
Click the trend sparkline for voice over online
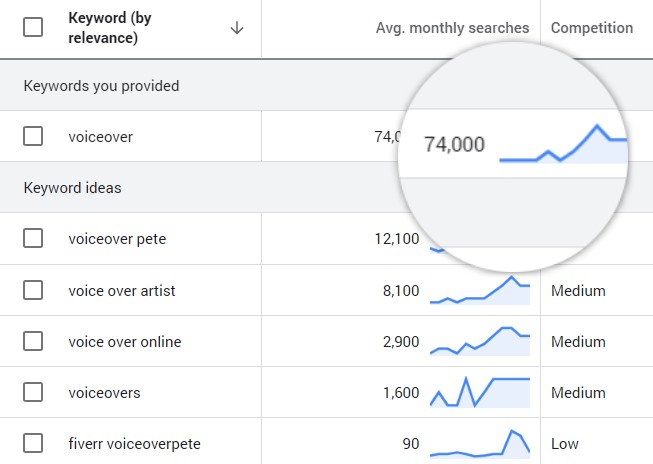click(480, 341)
